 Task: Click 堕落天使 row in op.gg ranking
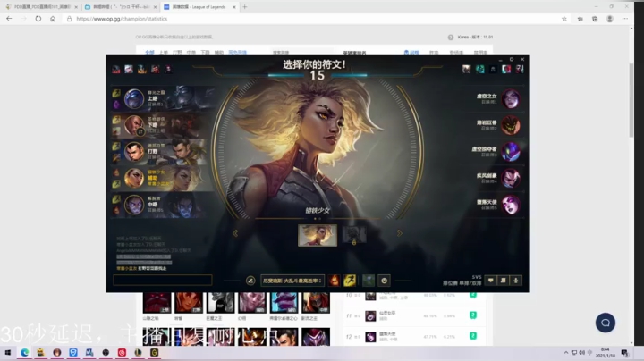coord(415,336)
